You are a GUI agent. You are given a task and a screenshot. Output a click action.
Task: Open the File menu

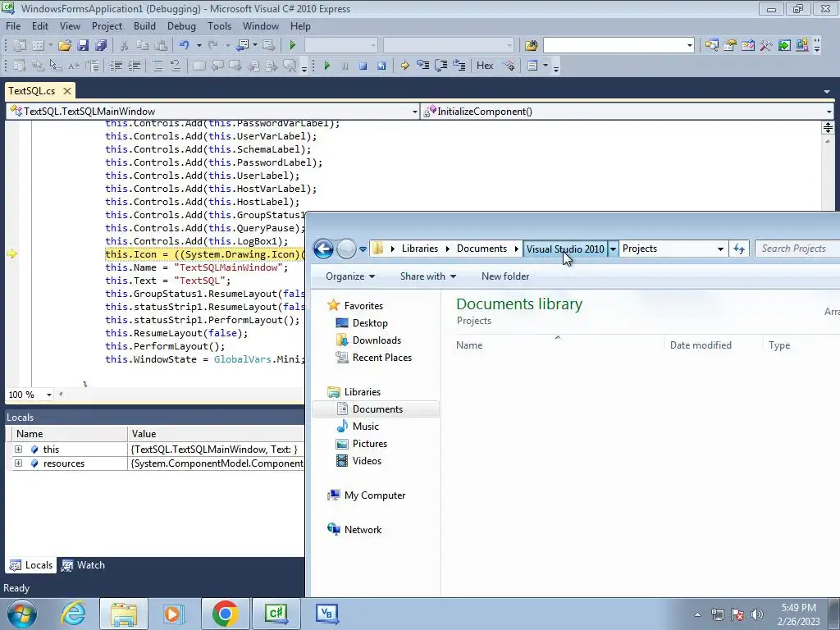tap(13, 26)
